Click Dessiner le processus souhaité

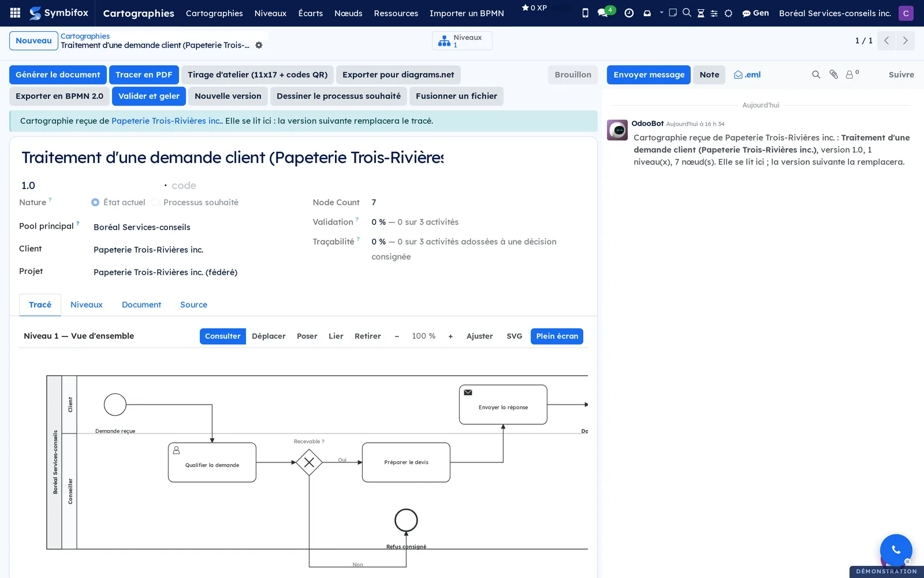click(338, 96)
